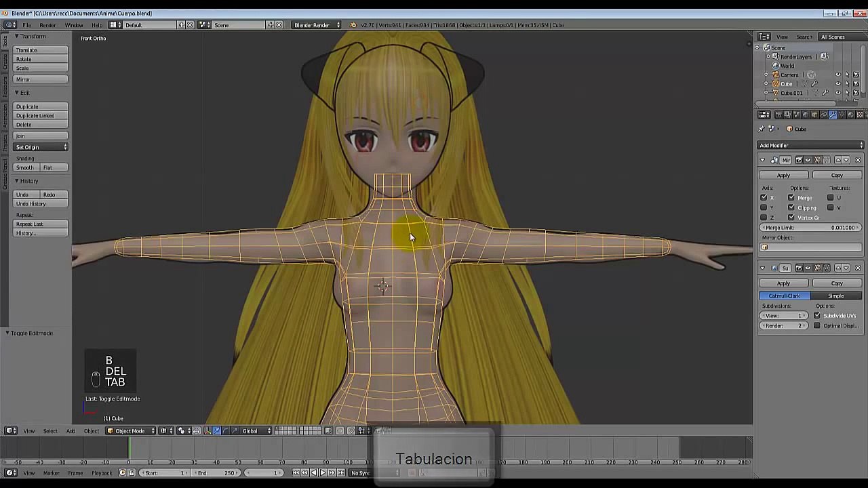Click the Merge Limit value field
This screenshot has height=488, width=868.
(x=810, y=228)
